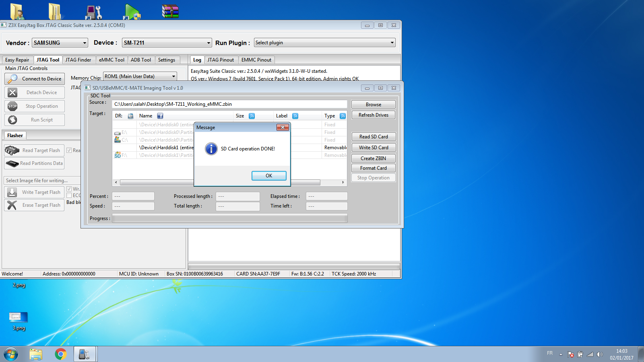Open the network signal icon in the tray
The width and height of the screenshot is (644, 362).
point(590,354)
